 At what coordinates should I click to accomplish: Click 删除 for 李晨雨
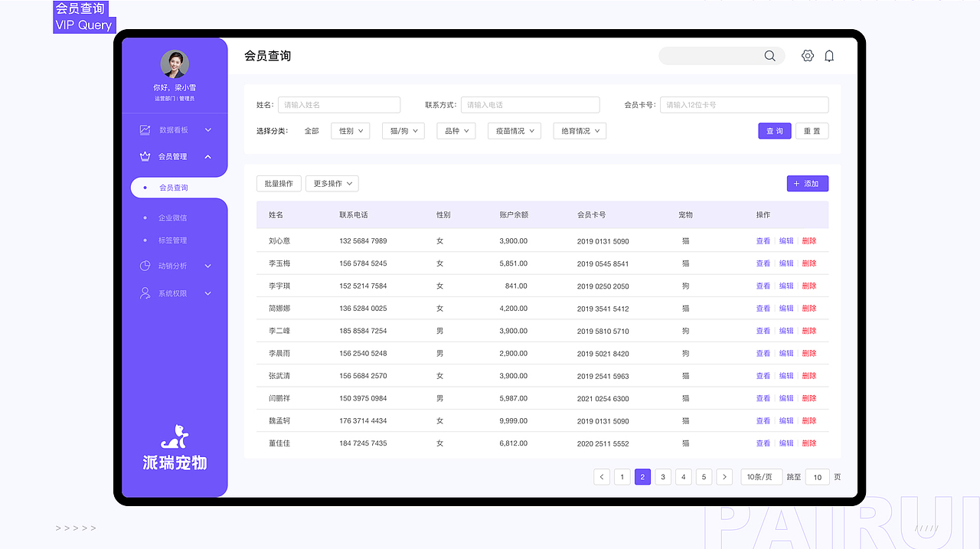[x=809, y=354]
